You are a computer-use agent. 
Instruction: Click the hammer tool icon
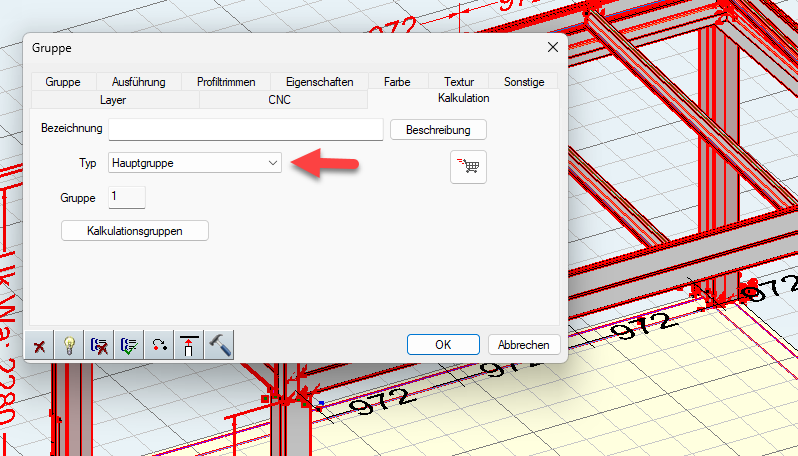tap(219, 345)
